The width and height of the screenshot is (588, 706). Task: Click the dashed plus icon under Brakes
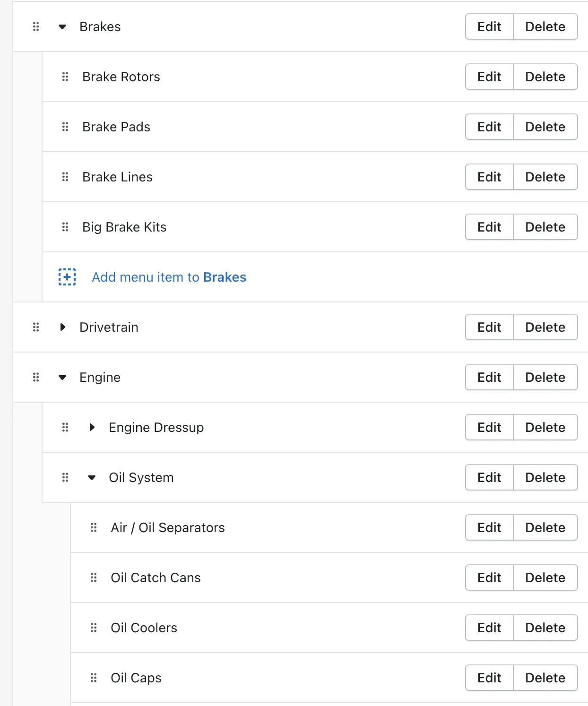point(67,277)
